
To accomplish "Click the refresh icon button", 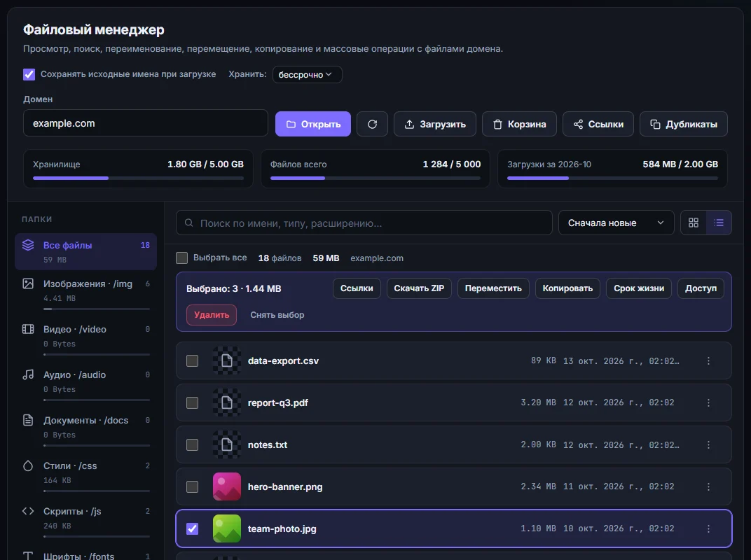I will tap(372, 124).
